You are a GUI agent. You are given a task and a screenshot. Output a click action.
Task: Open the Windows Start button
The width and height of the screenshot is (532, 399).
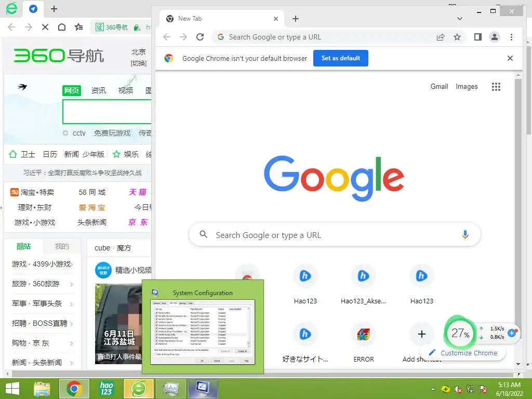[13, 389]
